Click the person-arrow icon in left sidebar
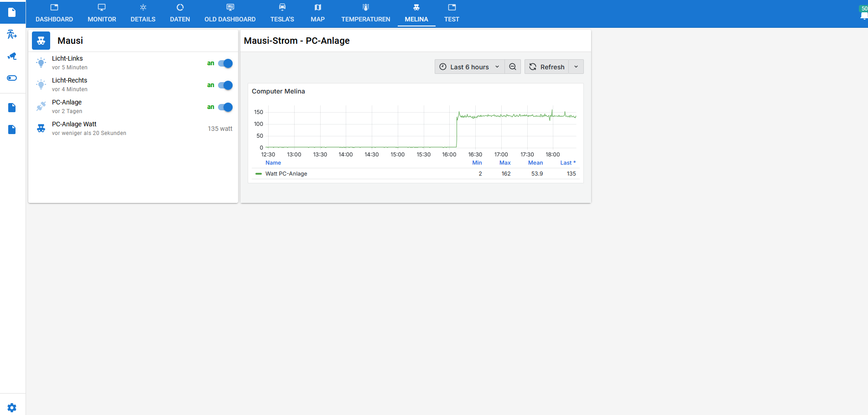This screenshot has height=415, width=868. [x=12, y=34]
